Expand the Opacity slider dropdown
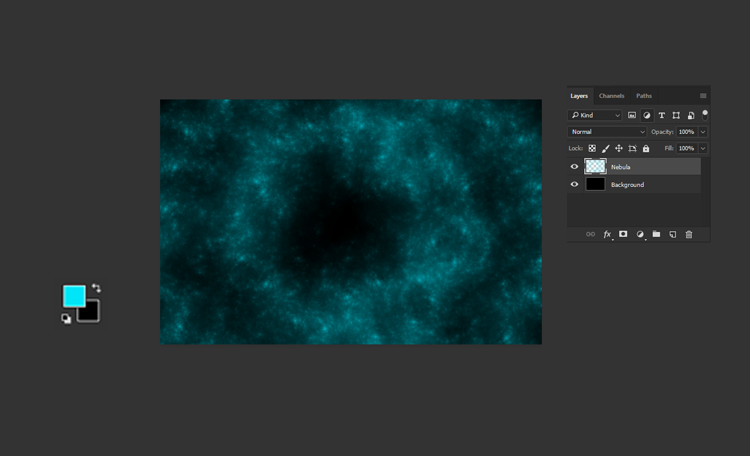This screenshot has height=456, width=750. point(703,132)
